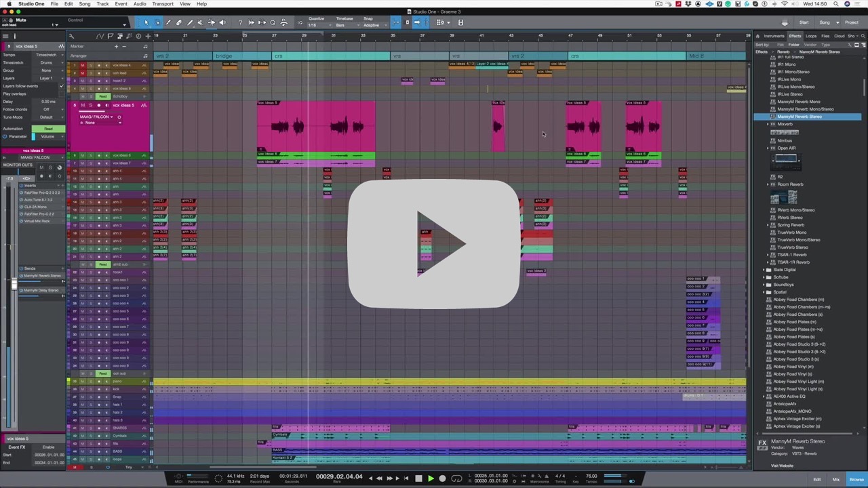Click the Stop transport button
The image size is (868, 488).
tap(418, 479)
